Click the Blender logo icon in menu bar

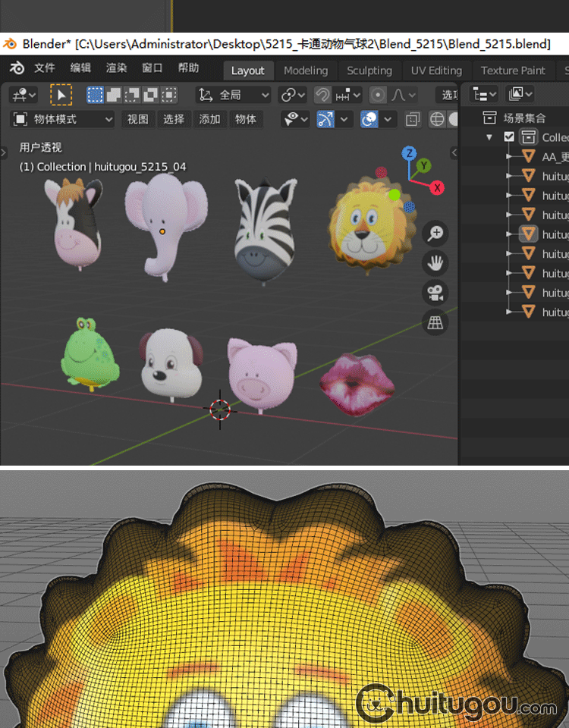pyautogui.click(x=17, y=68)
